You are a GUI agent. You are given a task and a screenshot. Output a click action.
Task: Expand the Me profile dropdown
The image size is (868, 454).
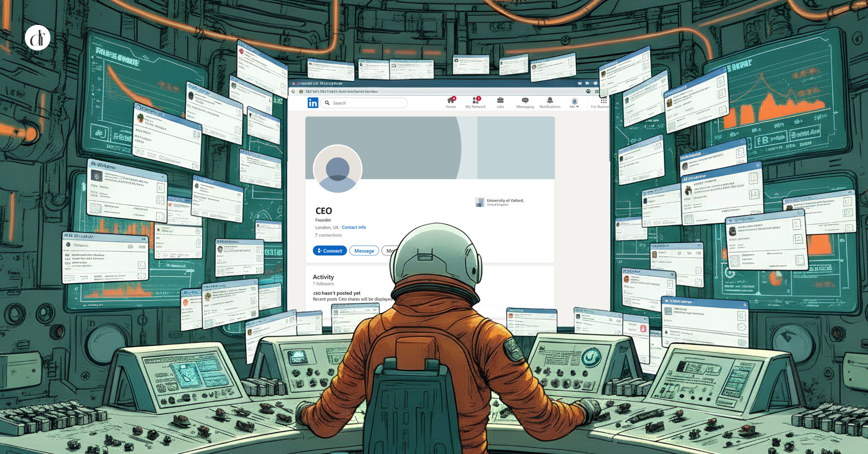[574, 103]
